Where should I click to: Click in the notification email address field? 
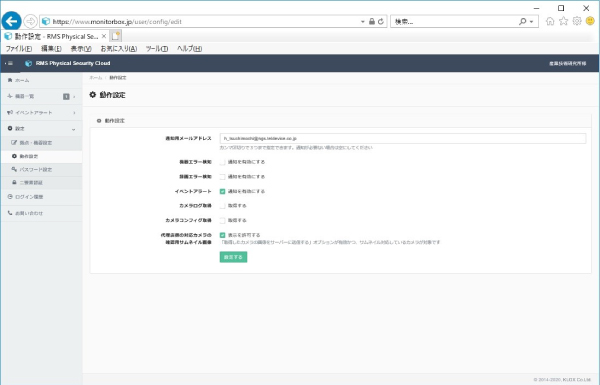coord(403,139)
